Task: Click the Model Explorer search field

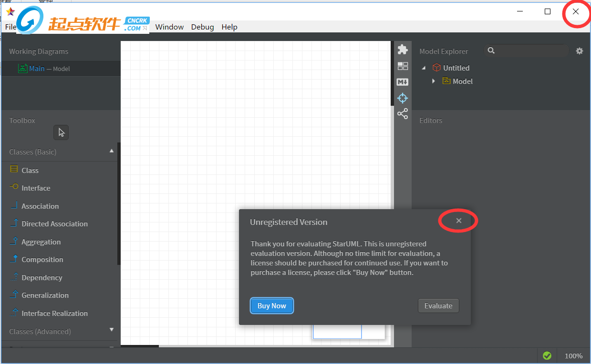Action: tap(527, 51)
